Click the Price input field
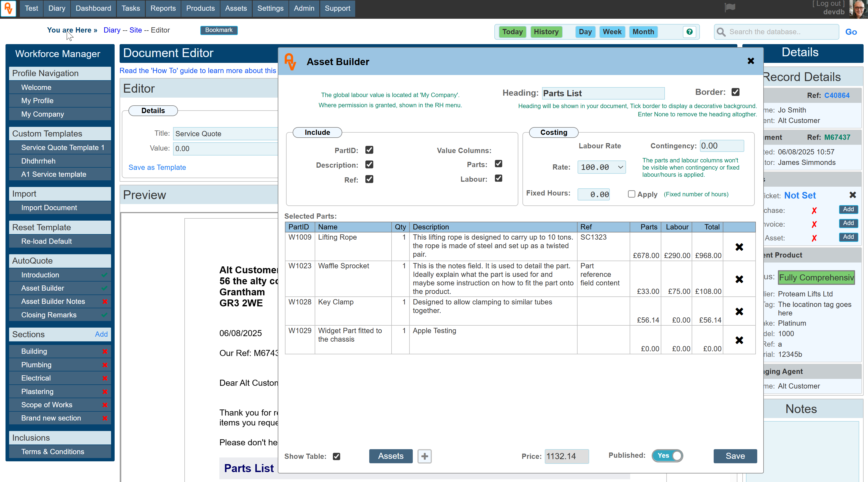This screenshot has height=482, width=868. [567, 456]
